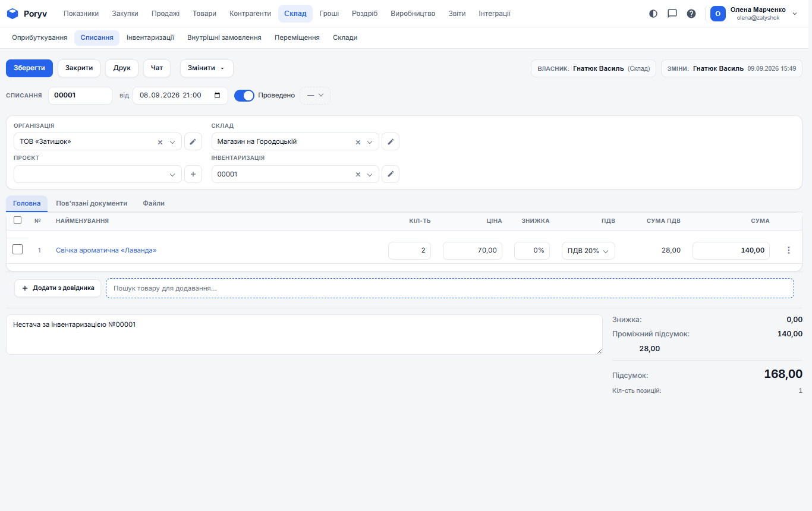Open the Змінити dropdown button

(207, 68)
